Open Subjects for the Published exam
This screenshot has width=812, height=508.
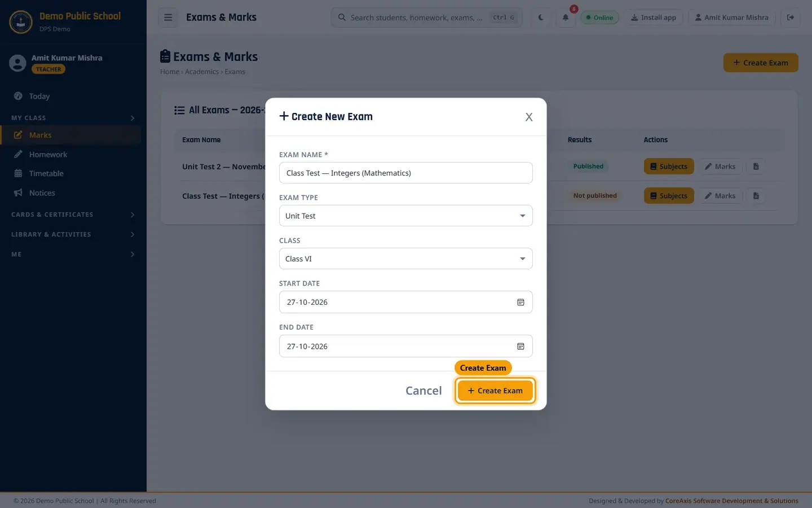coord(669,167)
